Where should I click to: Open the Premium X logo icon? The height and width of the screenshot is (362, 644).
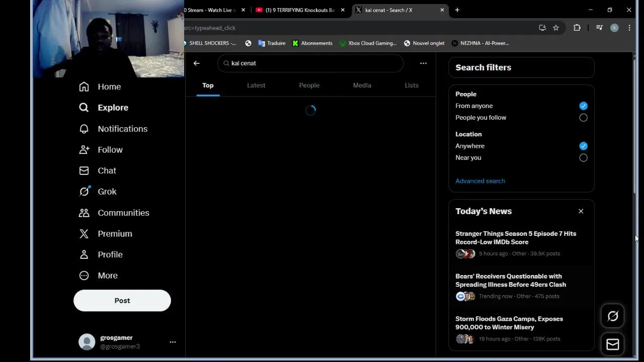[84, 234]
